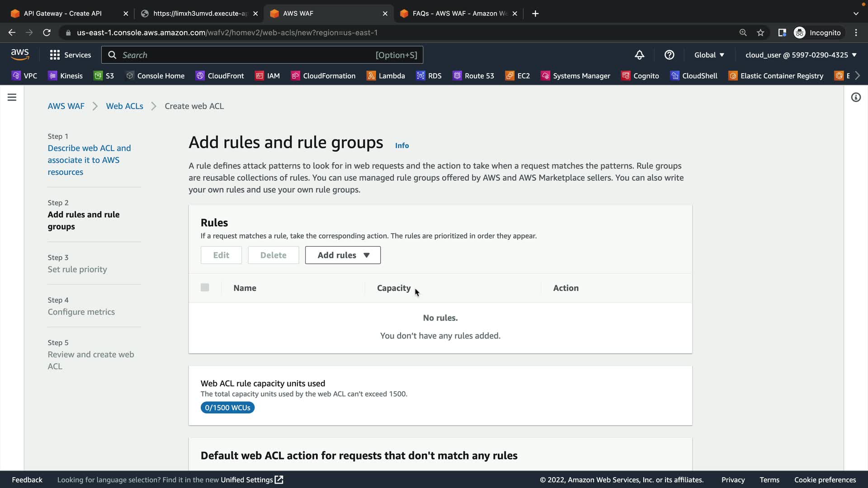The height and width of the screenshot is (488, 868).
Task: Click the help question mark icon
Action: pos(669,55)
